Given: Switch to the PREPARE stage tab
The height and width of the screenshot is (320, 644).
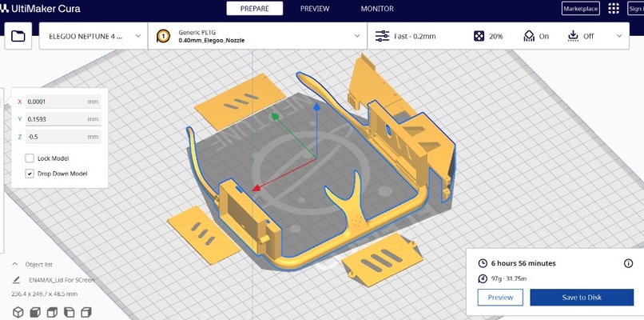Looking at the screenshot, I should 255,9.
